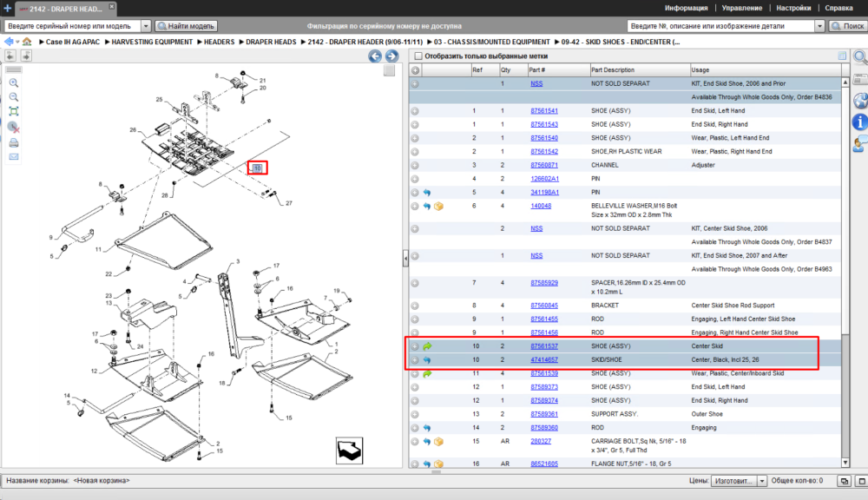Image resolution: width=868 pixels, height=500 pixels.
Task: Open the Настройки menu
Action: tap(793, 9)
